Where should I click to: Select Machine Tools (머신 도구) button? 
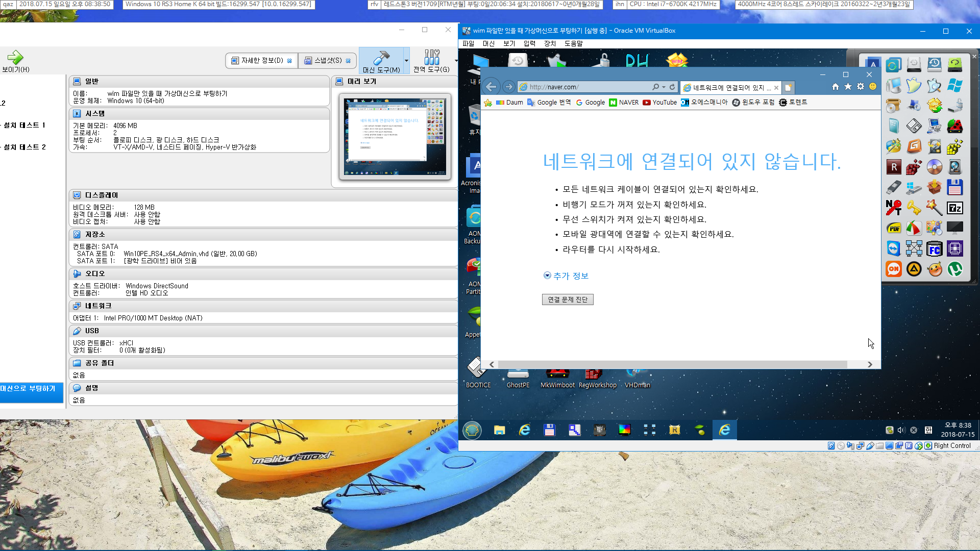tap(381, 61)
